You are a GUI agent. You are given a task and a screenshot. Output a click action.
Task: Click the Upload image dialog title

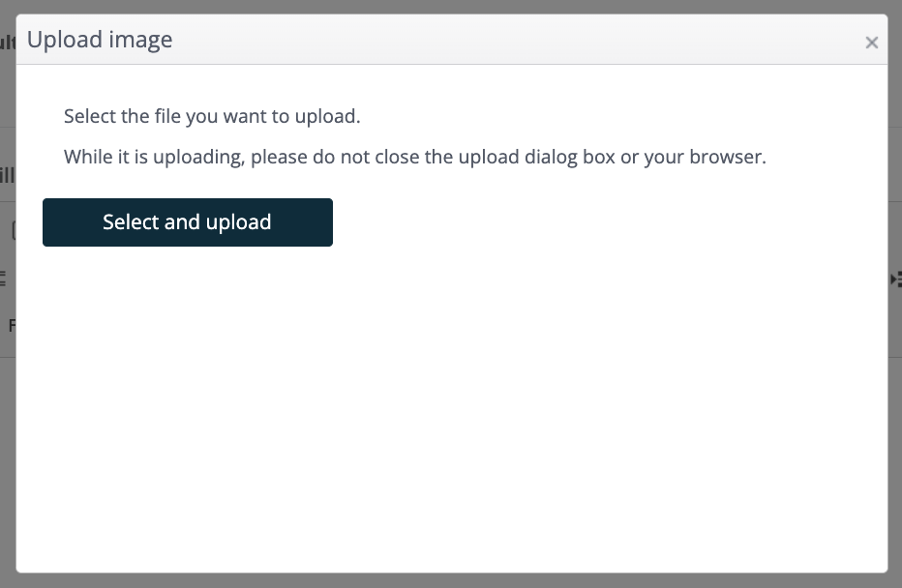pos(100,40)
